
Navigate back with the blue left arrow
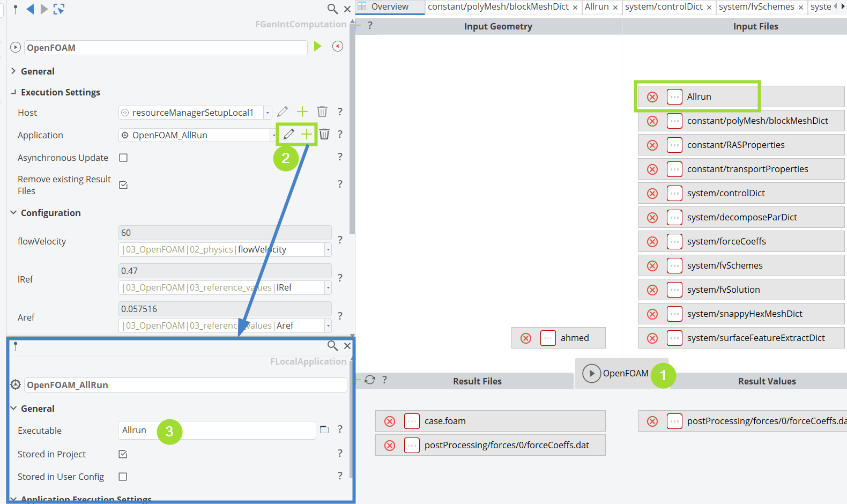click(30, 9)
